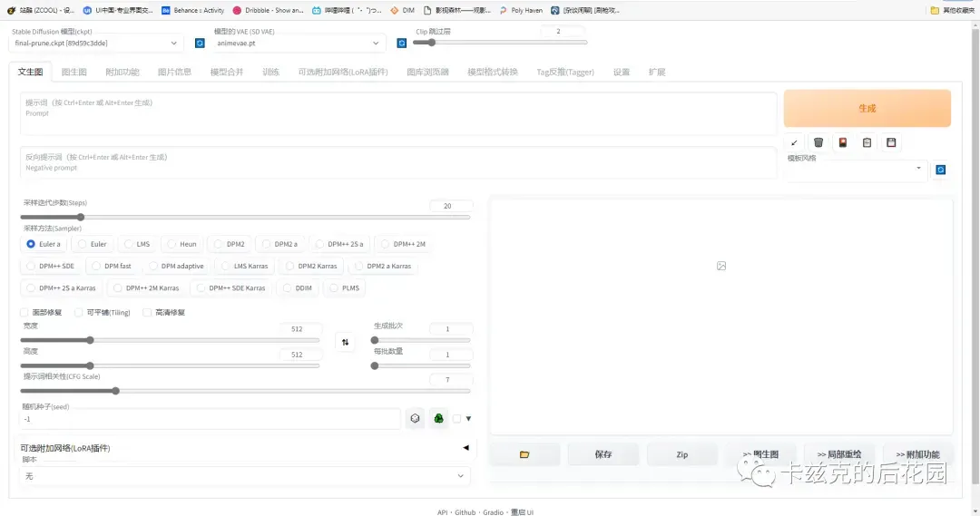Viewport: 980px width, 516px height.
Task: Click the arrow icon to read last parameters
Action: [794, 142]
